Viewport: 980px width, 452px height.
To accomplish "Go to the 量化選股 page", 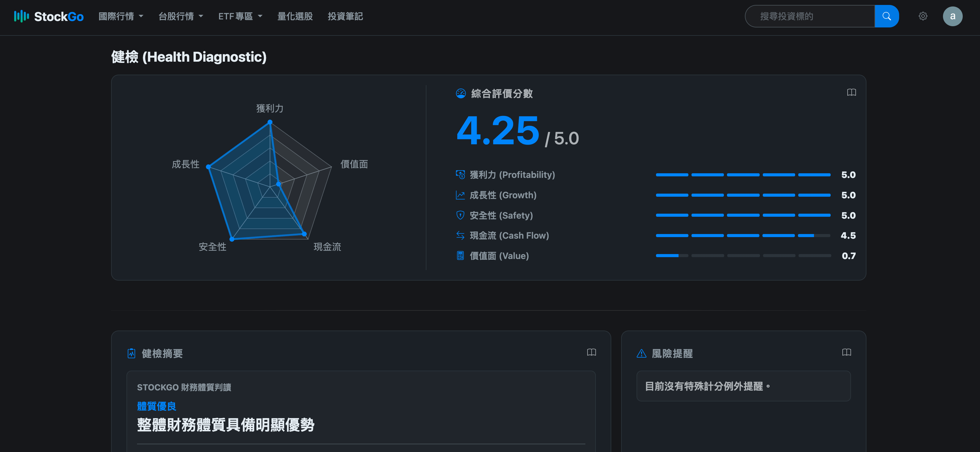I will pos(295,16).
